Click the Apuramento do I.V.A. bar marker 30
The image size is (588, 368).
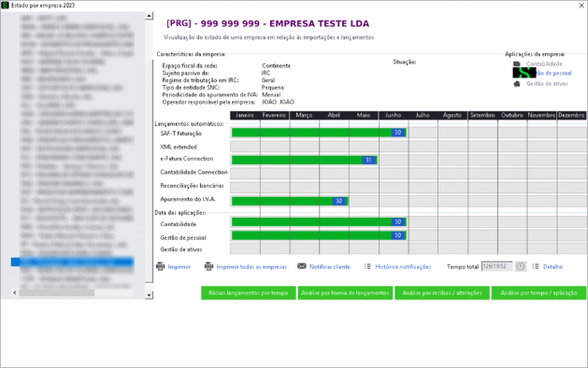338,201
